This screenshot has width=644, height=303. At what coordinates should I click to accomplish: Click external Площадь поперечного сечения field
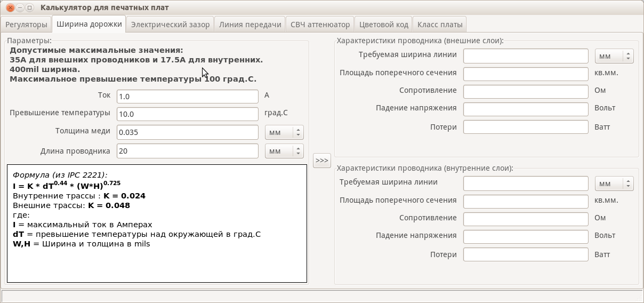526,74
